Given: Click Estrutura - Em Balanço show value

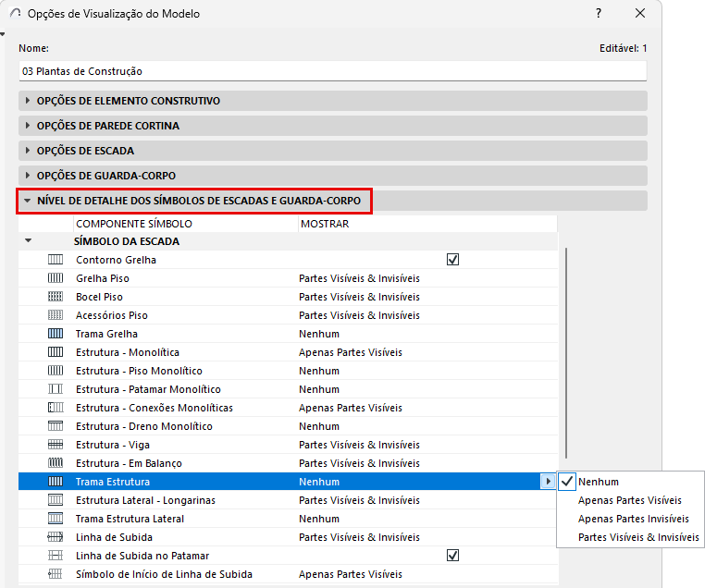Looking at the screenshot, I should click(x=359, y=463).
